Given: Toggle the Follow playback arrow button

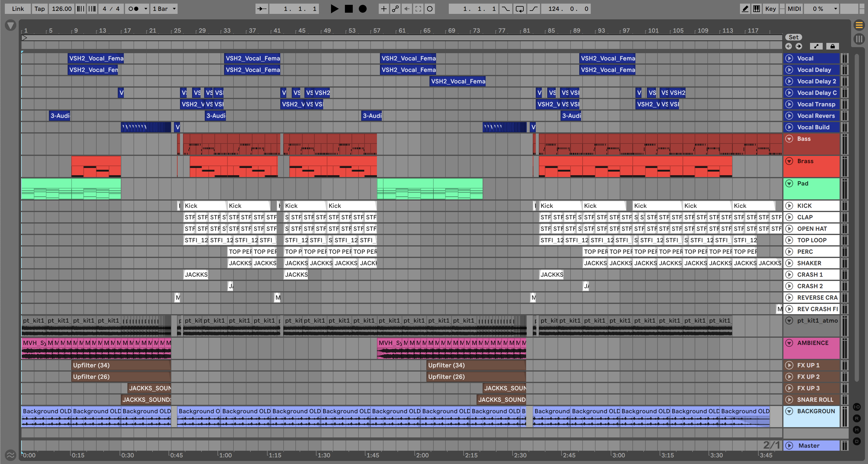Looking at the screenshot, I should pyautogui.click(x=262, y=9).
